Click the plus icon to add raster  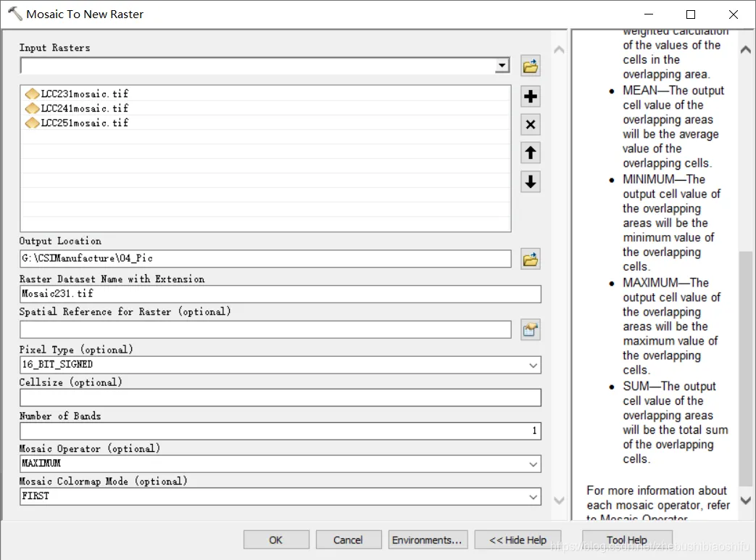point(531,96)
